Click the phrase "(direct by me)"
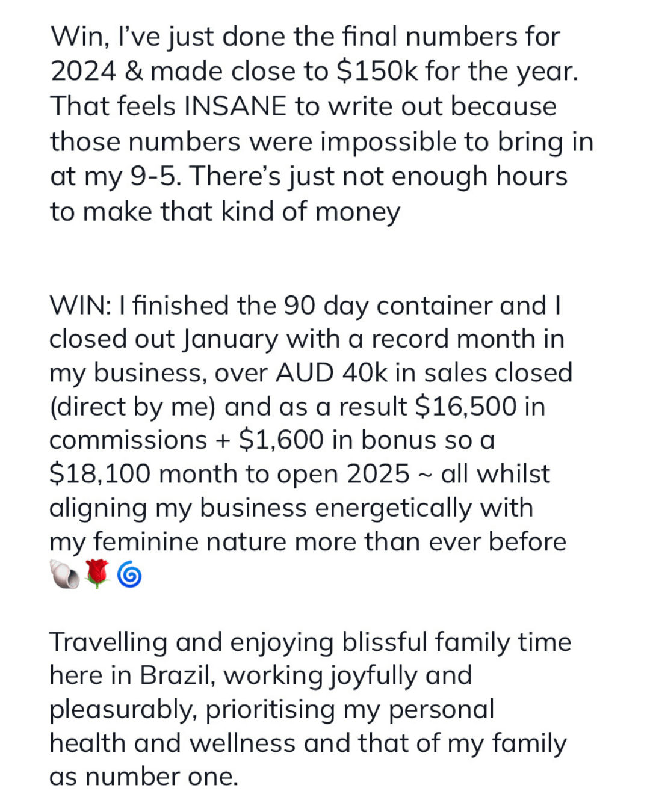 tap(132, 407)
